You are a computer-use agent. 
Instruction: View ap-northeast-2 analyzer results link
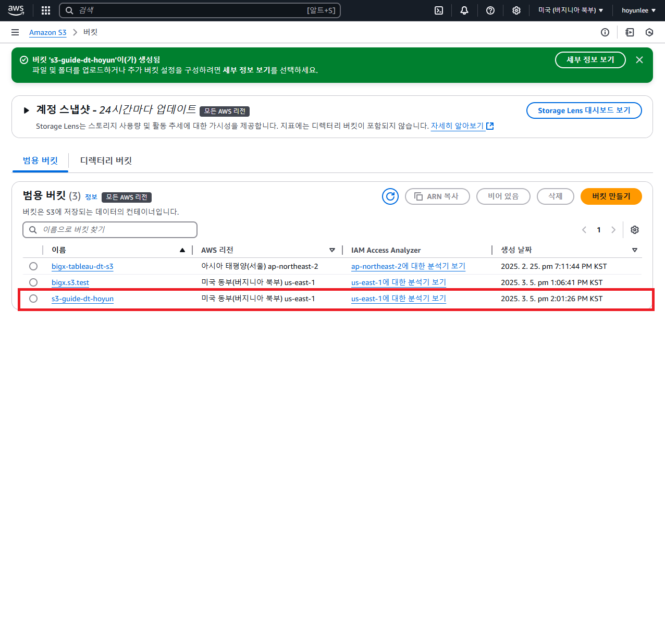[x=408, y=266]
